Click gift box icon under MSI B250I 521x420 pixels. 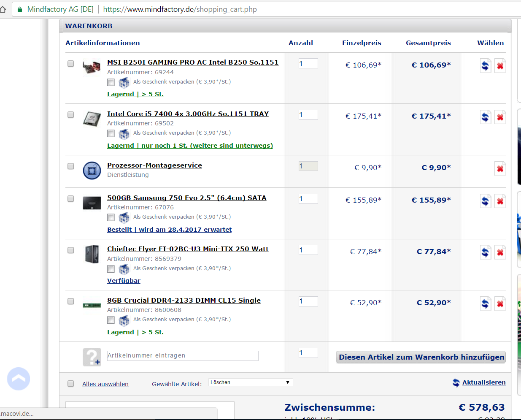coord(124,82)
